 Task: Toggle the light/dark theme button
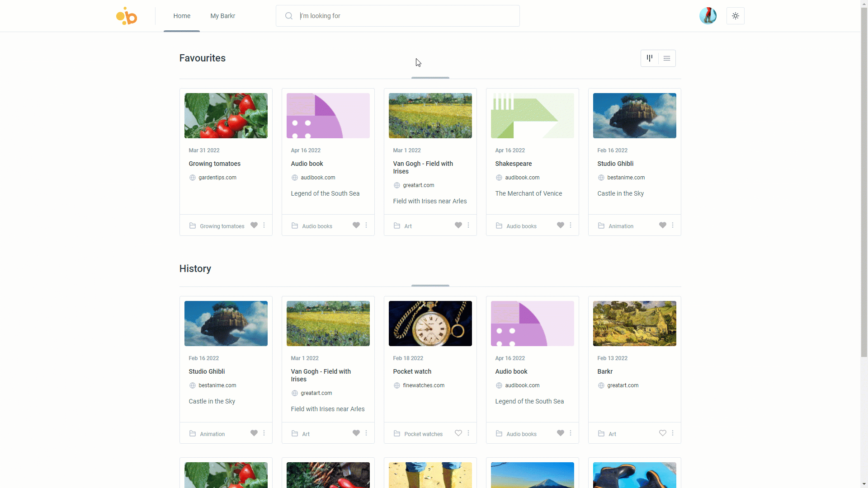click(x=736, y=16)
